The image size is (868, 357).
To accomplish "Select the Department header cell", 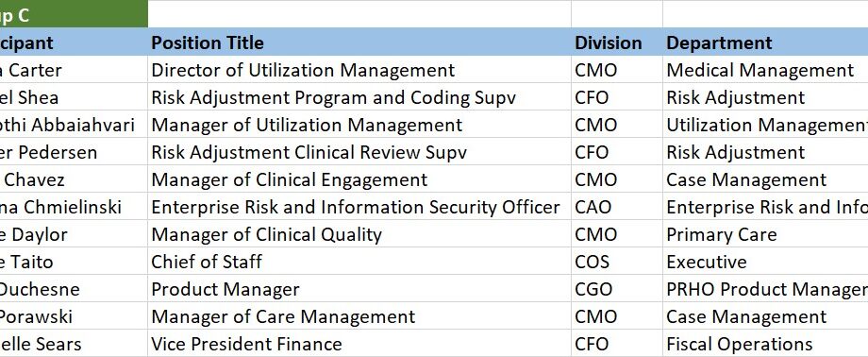I will coord(765,42).
